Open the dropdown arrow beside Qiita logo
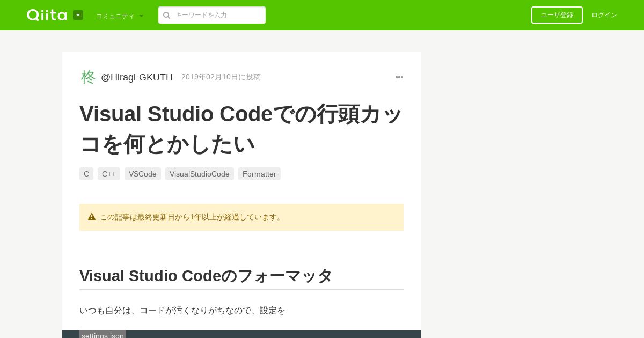 click(x=78, y=15)
